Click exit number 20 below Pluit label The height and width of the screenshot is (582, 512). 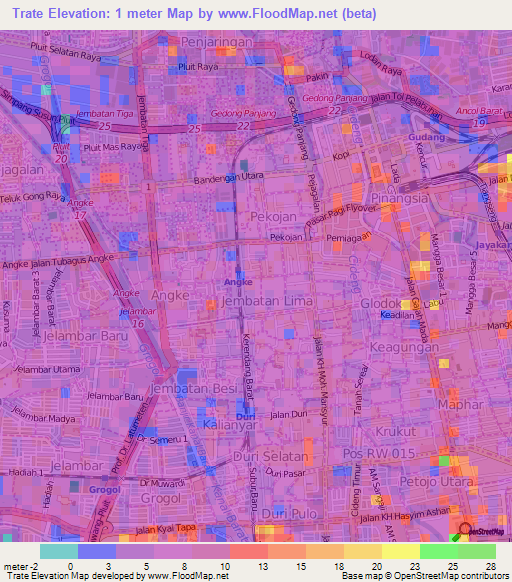[x=61, y=159]
